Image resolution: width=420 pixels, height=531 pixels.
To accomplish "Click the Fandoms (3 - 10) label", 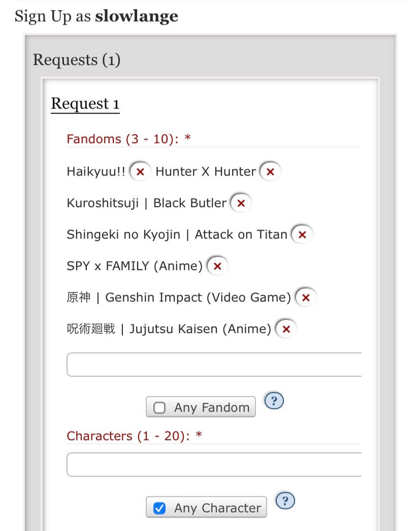I will click(x=128, y=139).
